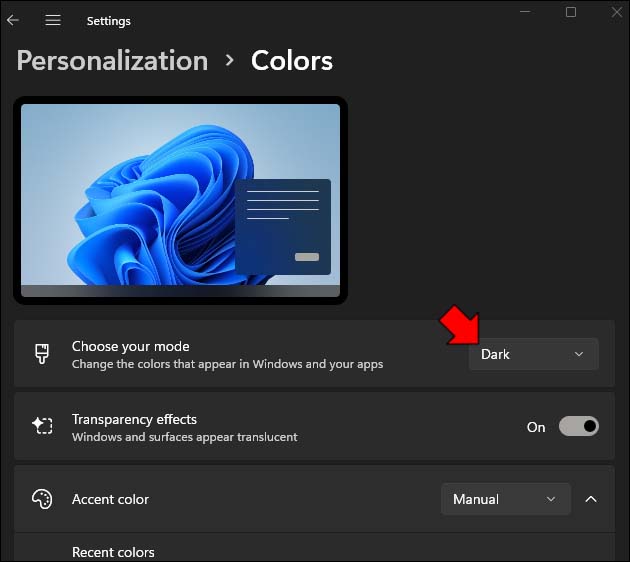This screenshot has width=630, height=562.
Task: Collapse the Accent color section
Action: [590, 499]
